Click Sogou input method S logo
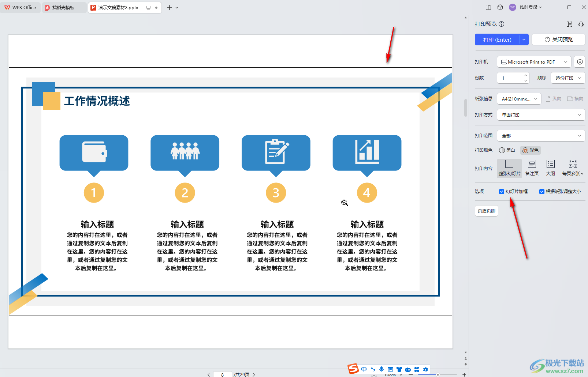The width and height of the screenshot is (588, 377). coord(353,369)
